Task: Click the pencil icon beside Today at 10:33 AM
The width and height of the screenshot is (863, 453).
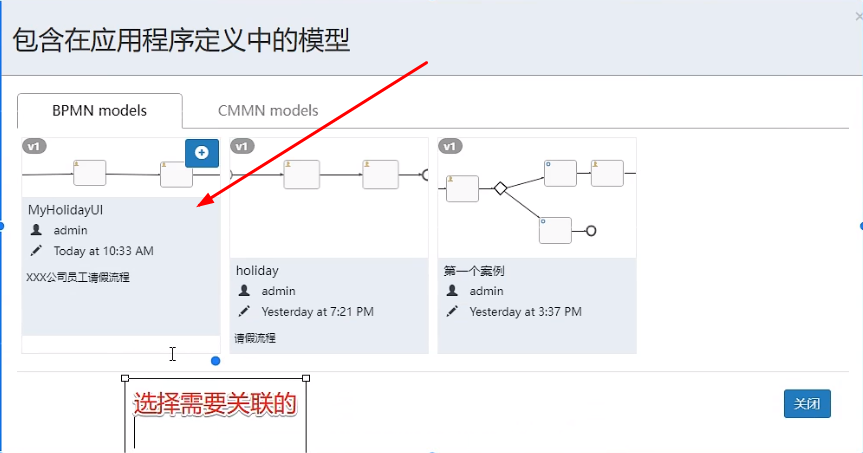Action: pyautogui.click(x=36, y=251)
